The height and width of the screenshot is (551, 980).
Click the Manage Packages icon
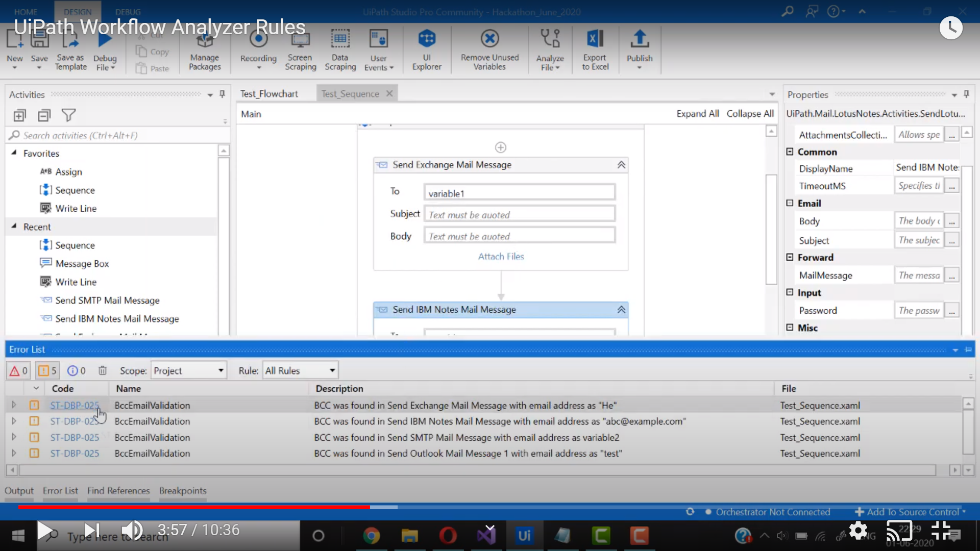click(x=205, y=41)
